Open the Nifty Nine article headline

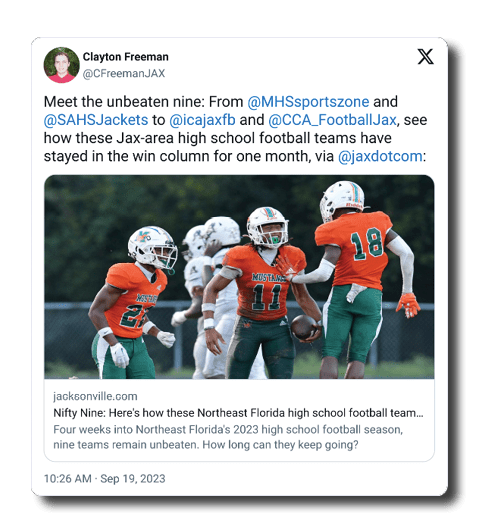click(238, 413)
